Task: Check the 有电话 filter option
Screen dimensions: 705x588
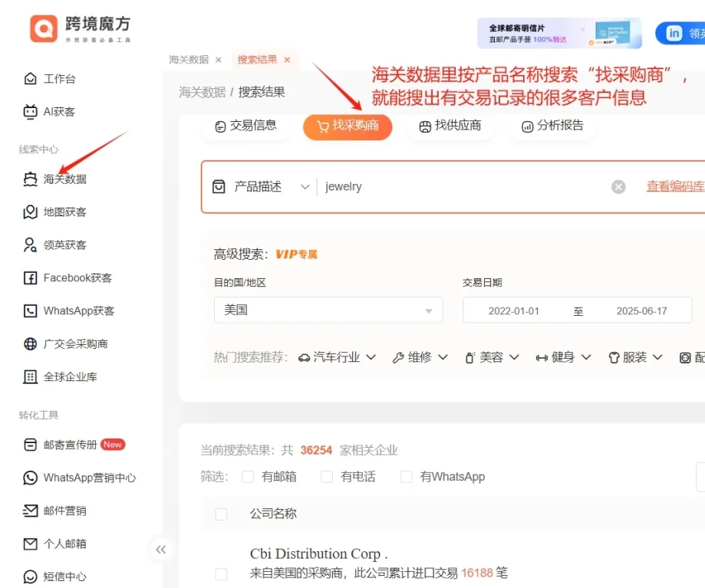Action: 326,476
